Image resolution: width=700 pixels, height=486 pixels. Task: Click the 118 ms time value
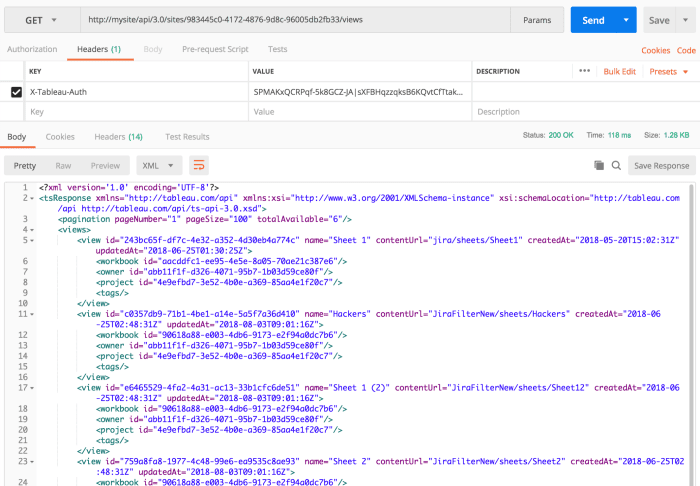coord(619,135)
